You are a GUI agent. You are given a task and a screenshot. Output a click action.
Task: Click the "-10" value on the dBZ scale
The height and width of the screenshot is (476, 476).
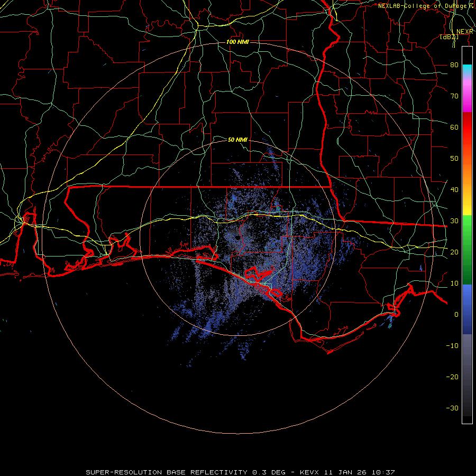(452, 346)
